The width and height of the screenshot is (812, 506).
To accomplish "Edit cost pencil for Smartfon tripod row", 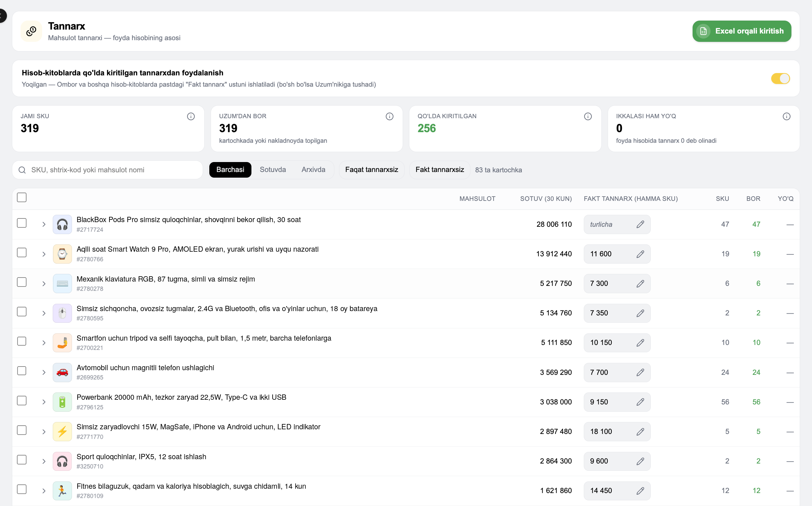I will (640, 343).
